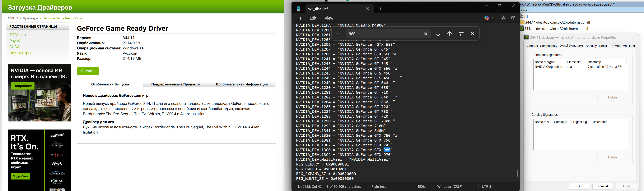The width and height of the screenshot is (644, 191).
Task: Open the Security tab in Properties
Action: pos(591,46)
